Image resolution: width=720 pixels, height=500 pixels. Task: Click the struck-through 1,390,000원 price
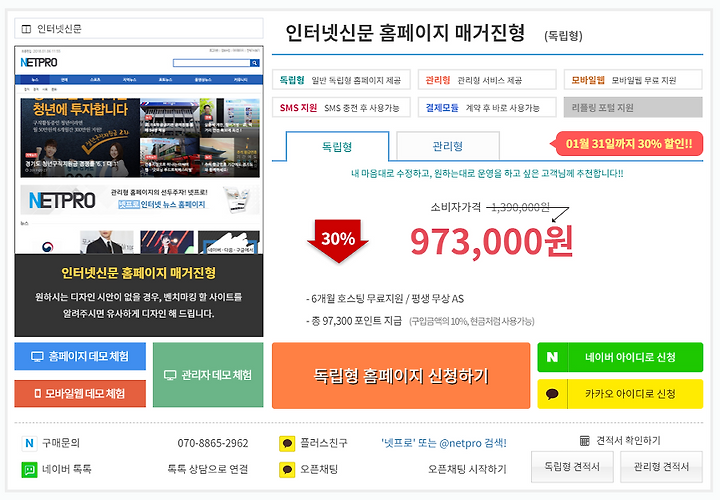pyautogui.click(x=520, y=208)
